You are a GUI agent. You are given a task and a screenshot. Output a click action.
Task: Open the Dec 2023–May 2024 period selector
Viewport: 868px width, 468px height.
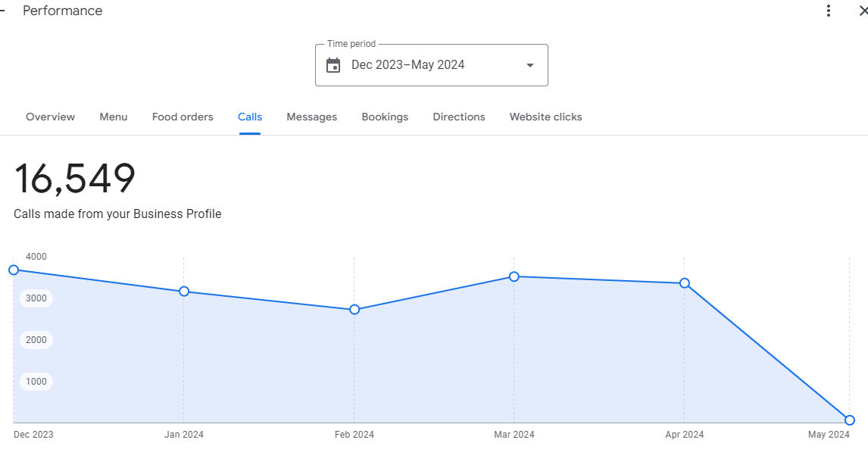pos(431,65)
